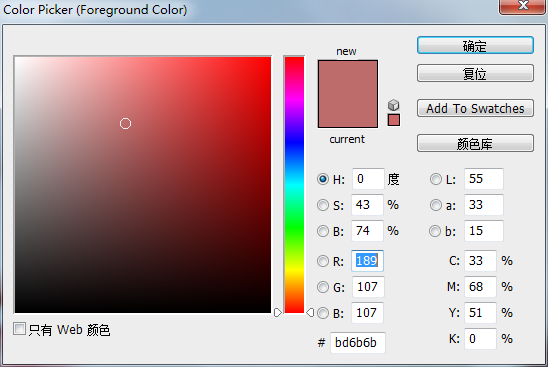This screenshot has height=367, width=548.
Task: Click the 度 degree unit label
Action: point(394,179)
